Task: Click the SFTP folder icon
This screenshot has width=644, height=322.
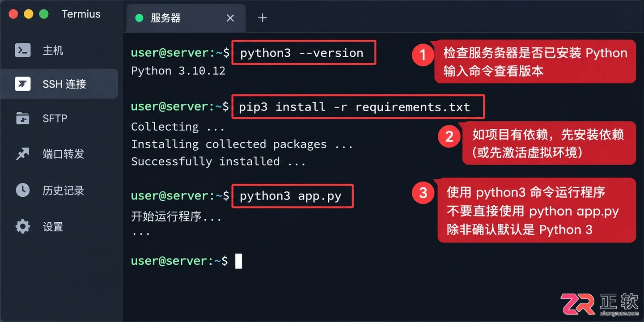Action: [22, 119]
